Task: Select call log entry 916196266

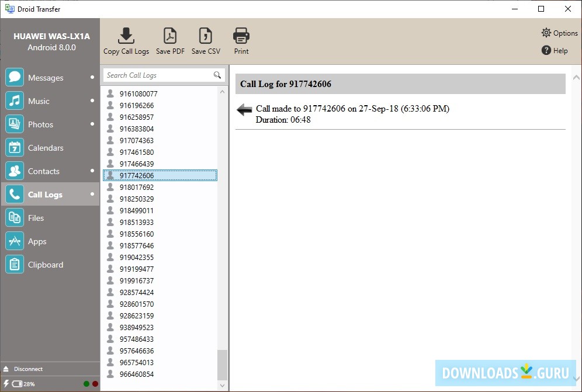Action: click(160, 105)
